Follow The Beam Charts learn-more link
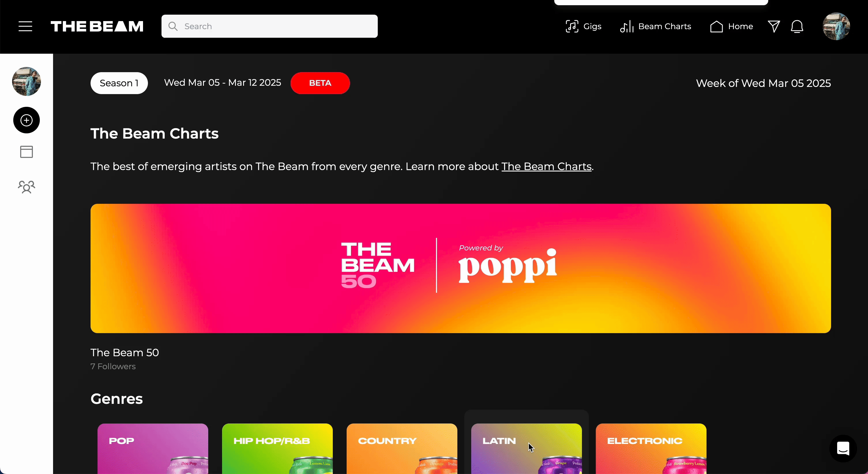Screen dimensions: 868x474 546,166
